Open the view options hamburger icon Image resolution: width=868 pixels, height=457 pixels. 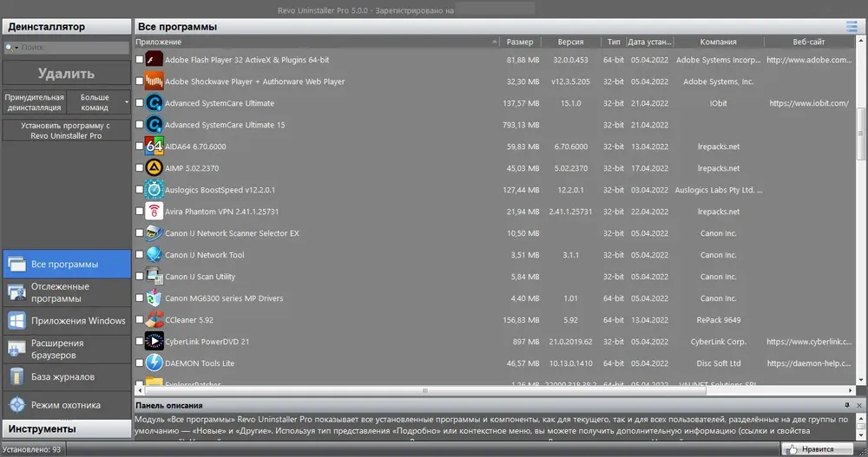[852, 27]
